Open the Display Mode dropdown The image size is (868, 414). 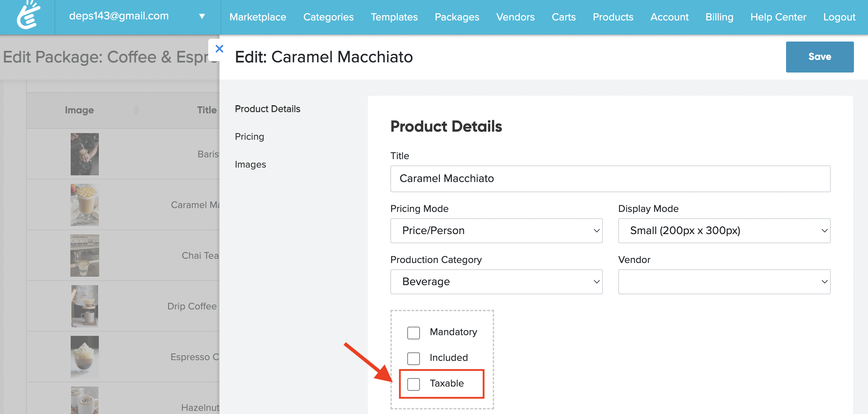click(724, 231)
